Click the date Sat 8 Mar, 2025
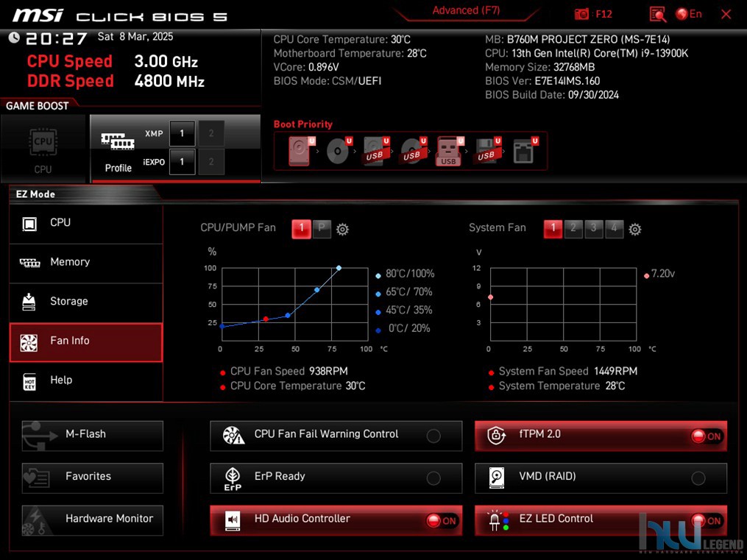Viewport: 747px width, 560px height. click(x=135, y=37)
